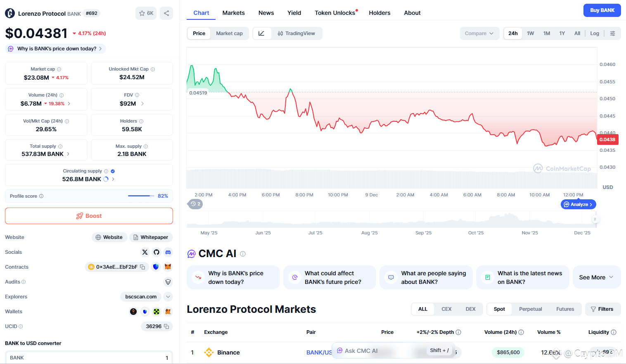Select the line chart type icon
626x364 pixels.
(261, 33)
